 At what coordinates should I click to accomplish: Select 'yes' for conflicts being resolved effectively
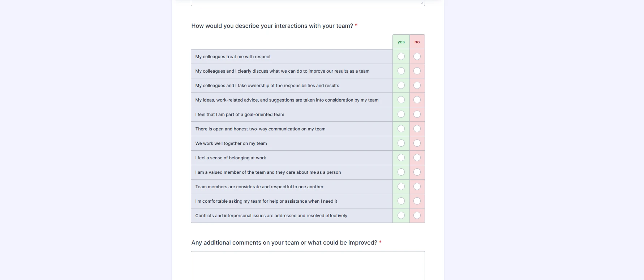(401, 215)
